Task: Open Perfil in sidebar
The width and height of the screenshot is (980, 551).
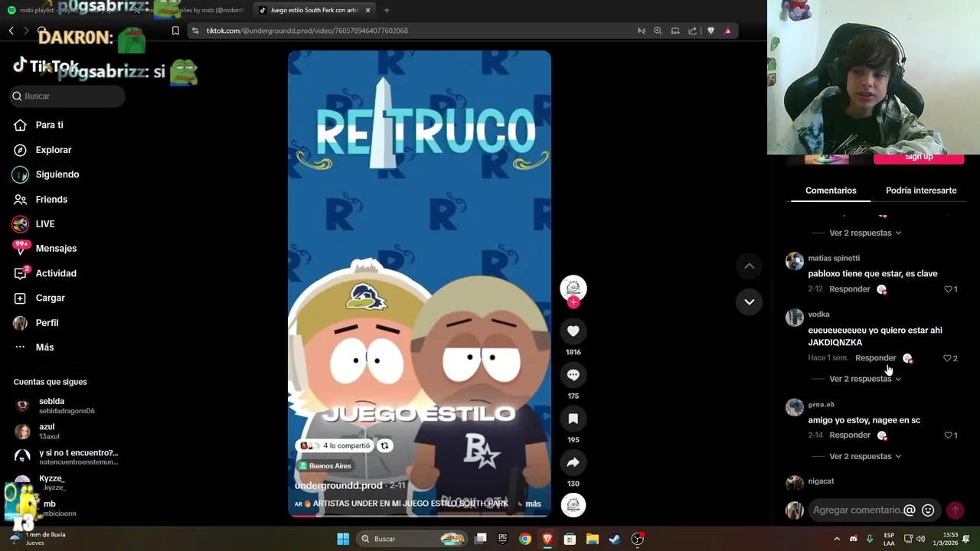Action: point(47,323)
